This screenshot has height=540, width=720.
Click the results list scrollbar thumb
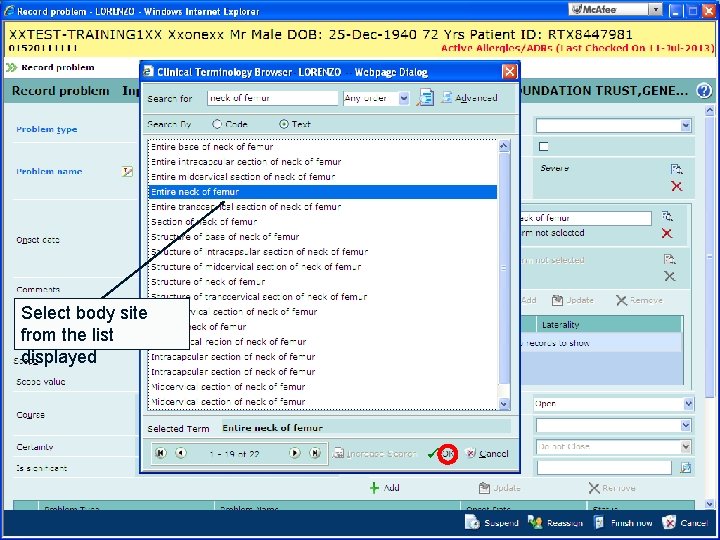(x=504, y=268)
